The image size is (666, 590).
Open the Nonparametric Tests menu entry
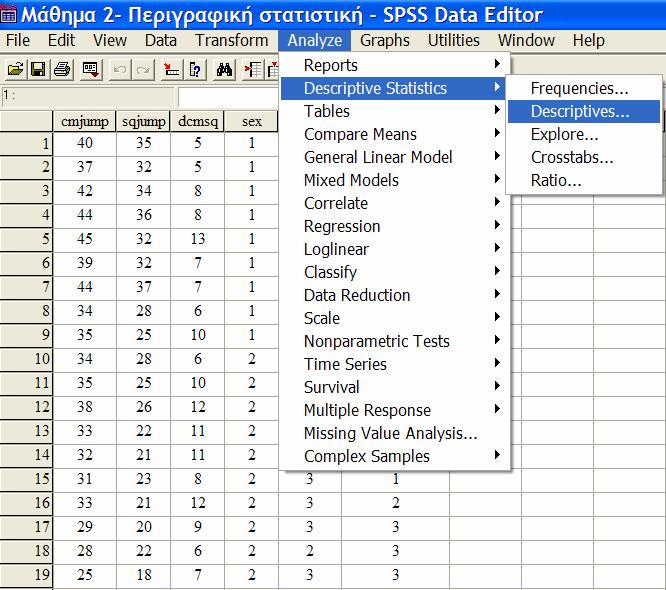[x=394, y=341]
